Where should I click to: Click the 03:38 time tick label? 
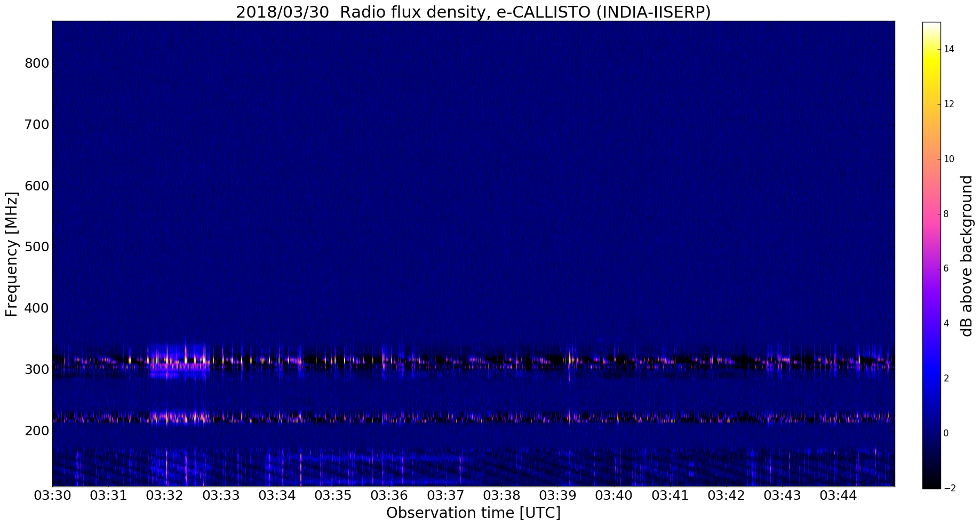point(501,496)
